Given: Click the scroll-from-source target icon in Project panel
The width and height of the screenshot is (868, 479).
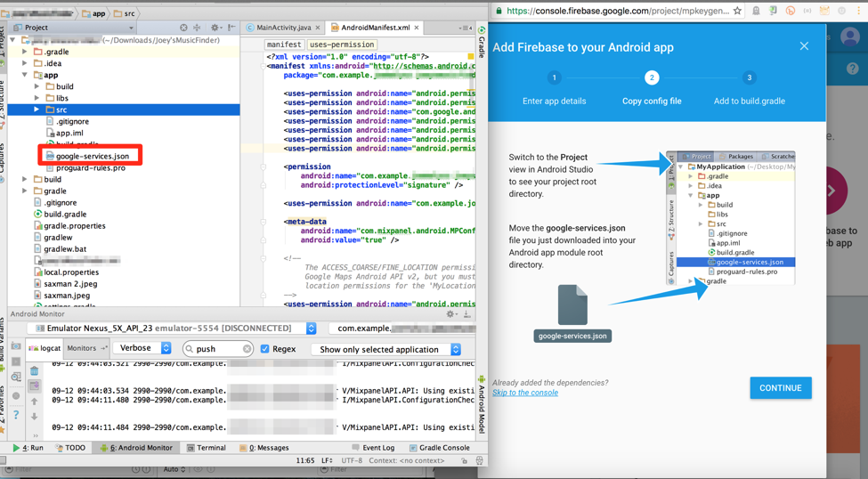Looking at the screenshot, I should click(183, 28).
